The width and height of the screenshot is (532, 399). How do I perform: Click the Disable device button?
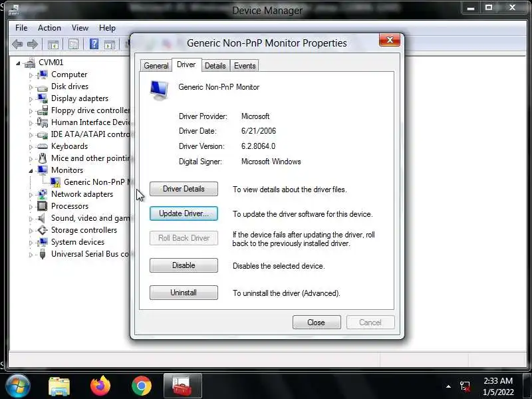184,265
